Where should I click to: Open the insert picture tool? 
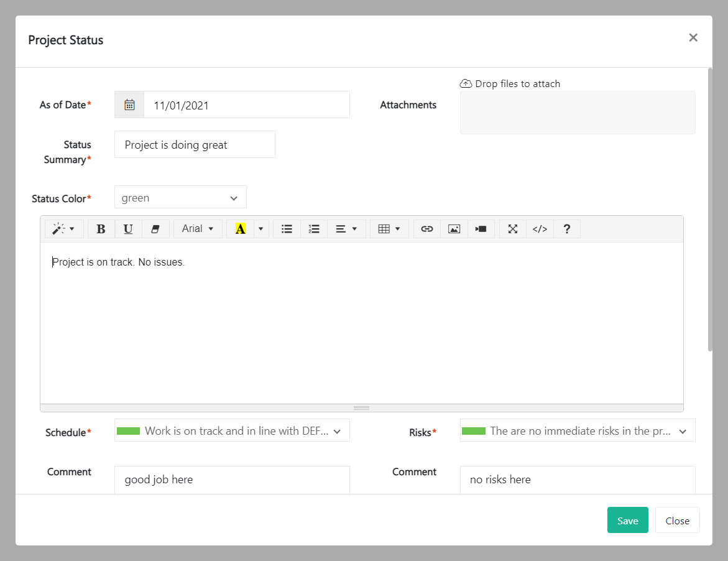point(454,229)
